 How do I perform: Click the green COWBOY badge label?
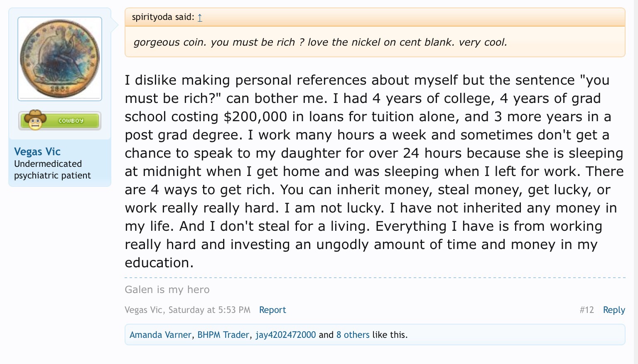71,121
